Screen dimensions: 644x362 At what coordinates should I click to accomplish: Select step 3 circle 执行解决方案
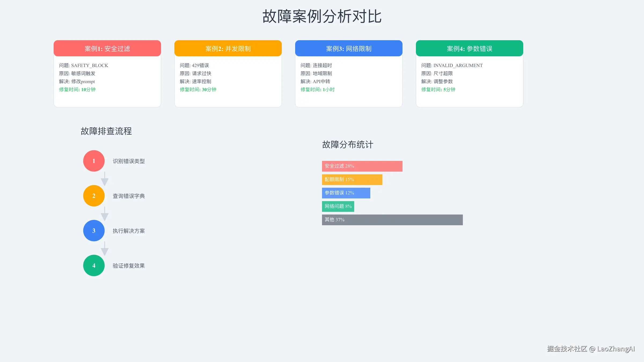pos(94,231)
